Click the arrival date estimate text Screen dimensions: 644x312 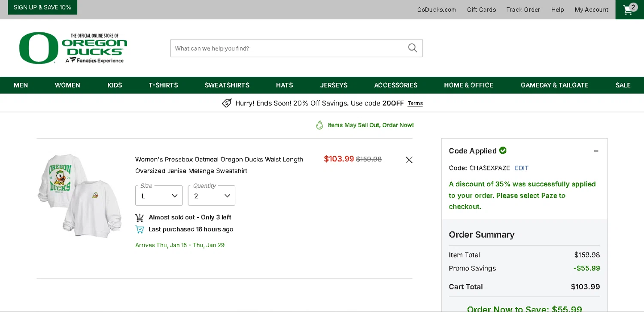tap(180, 245)
